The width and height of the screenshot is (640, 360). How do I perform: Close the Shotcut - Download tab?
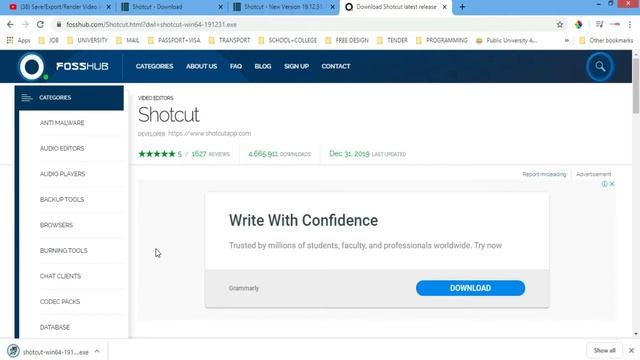tap(220, 7)
